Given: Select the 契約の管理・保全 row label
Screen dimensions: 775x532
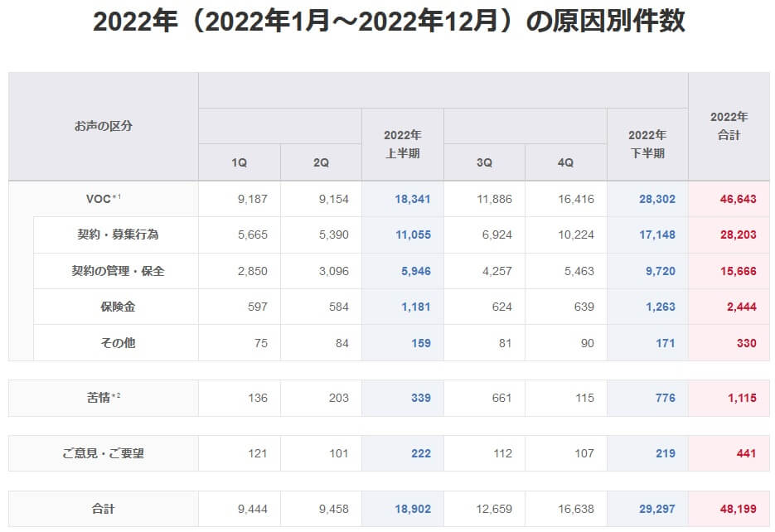Looking at the screenshot, I should 118,271.
